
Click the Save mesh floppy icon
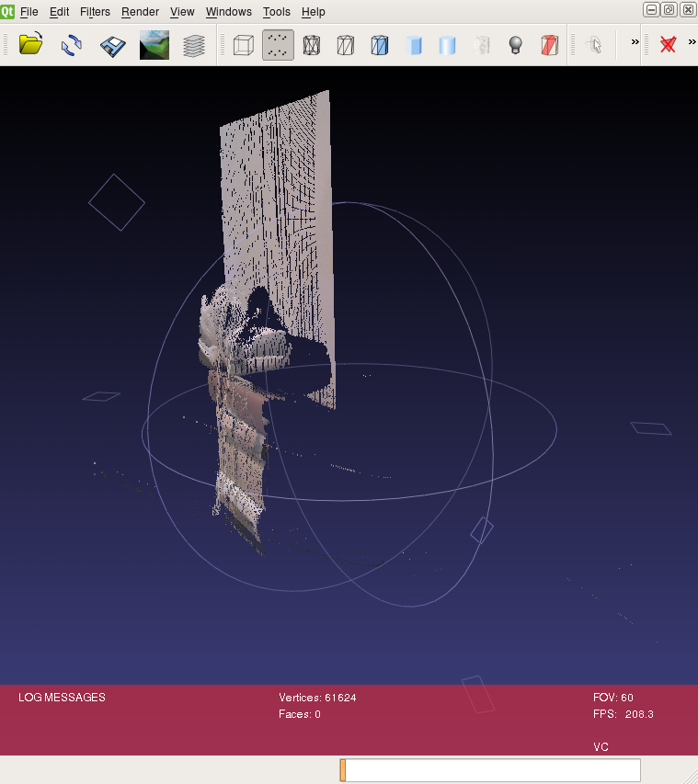point(112,45)
